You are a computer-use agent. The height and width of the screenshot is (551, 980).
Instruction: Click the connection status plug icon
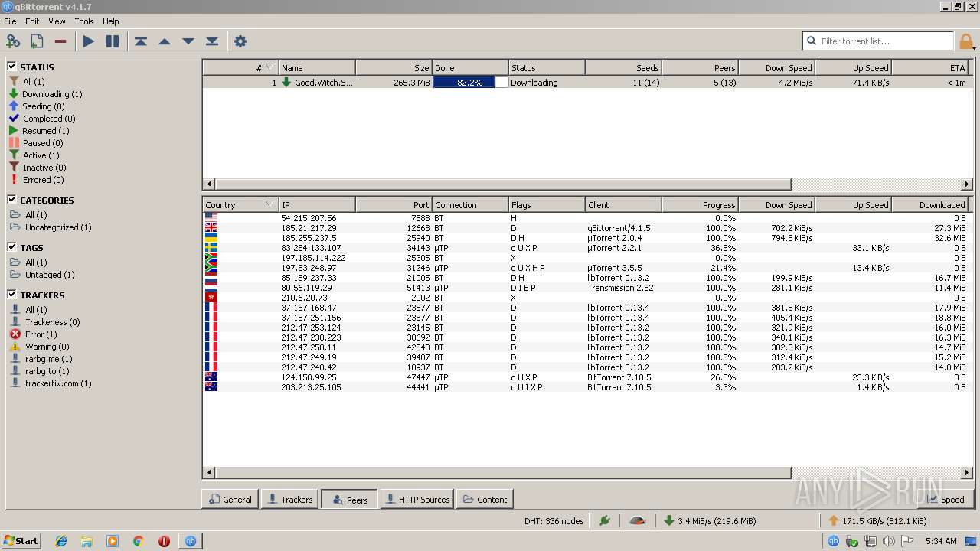click(x=605, y=520)
